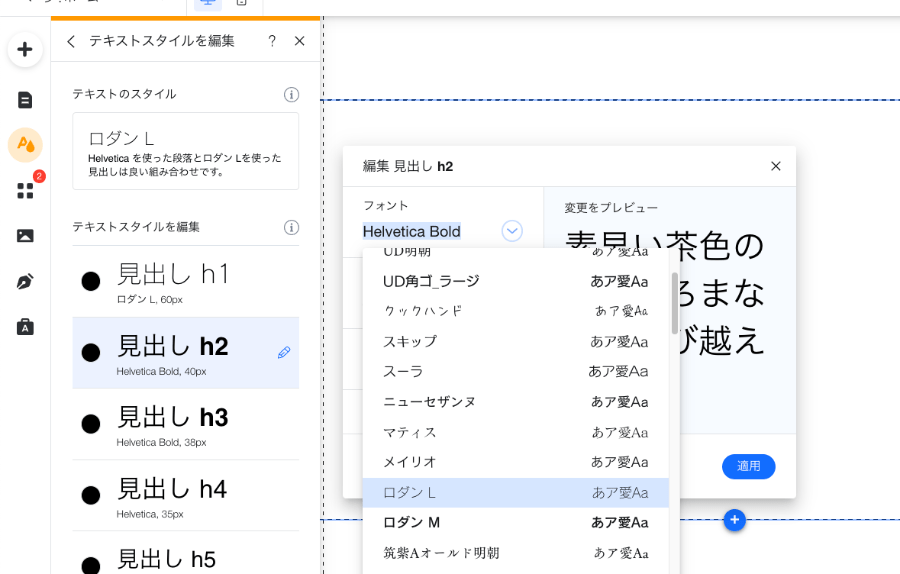Click color dot of 見出し h2
Image resolution: width=900 pixels, height=574 pixels.
tap(91, 352)
